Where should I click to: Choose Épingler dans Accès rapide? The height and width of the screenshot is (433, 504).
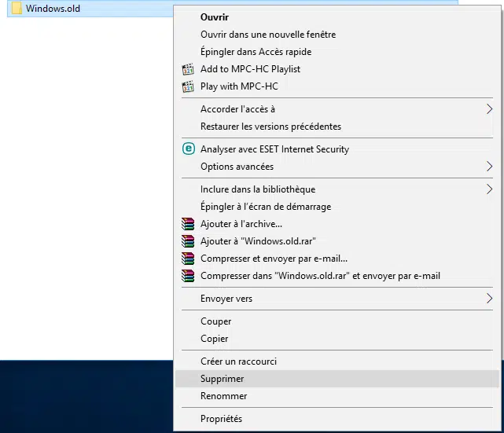337,52
